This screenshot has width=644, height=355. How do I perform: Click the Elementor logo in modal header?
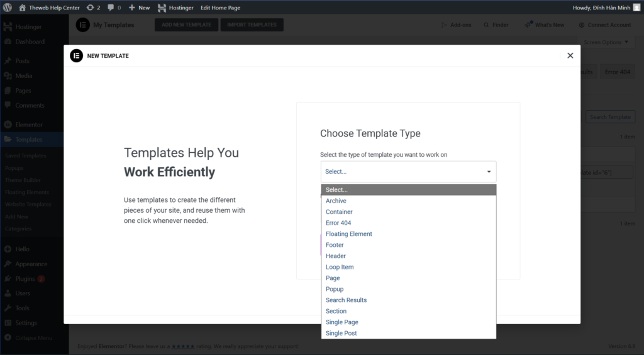(x=76, y=55)
